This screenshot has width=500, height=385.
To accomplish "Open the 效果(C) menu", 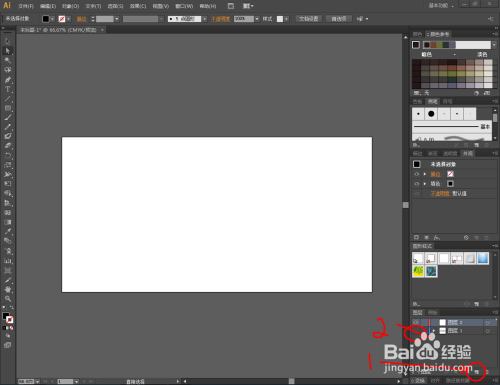I will (138, 6).
